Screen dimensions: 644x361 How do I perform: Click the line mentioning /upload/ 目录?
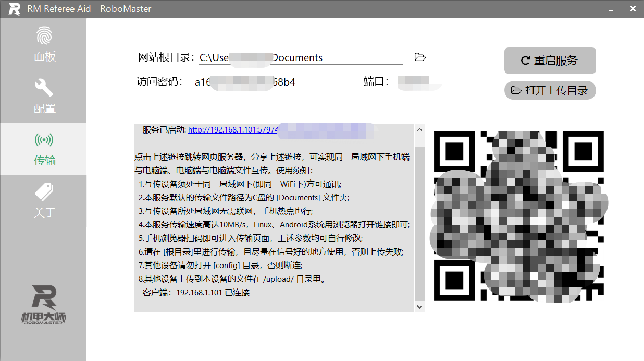click(x=232, y=279)
